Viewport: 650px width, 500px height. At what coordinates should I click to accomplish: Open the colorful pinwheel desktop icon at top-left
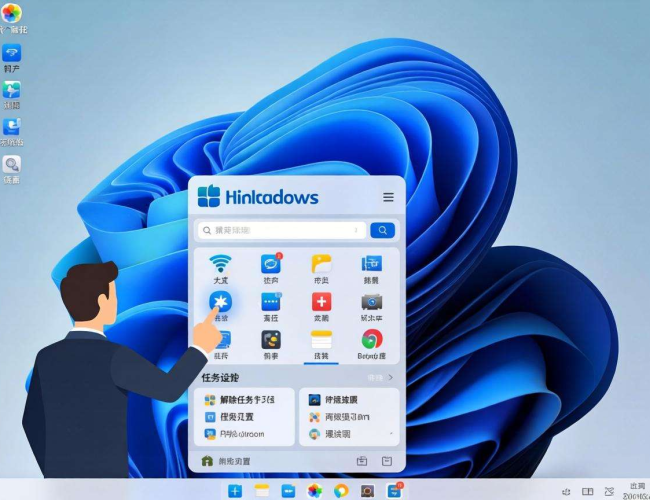click(x=11, y=13)
